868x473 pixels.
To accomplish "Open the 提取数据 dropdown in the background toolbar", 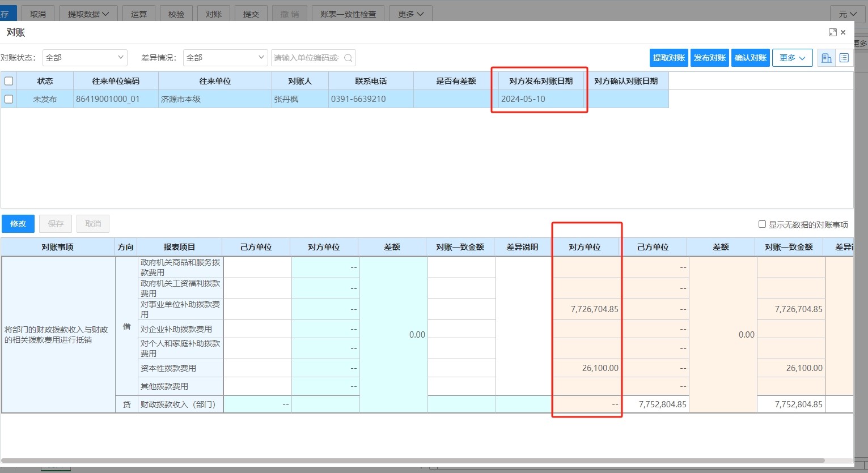I will click(88, 14).
